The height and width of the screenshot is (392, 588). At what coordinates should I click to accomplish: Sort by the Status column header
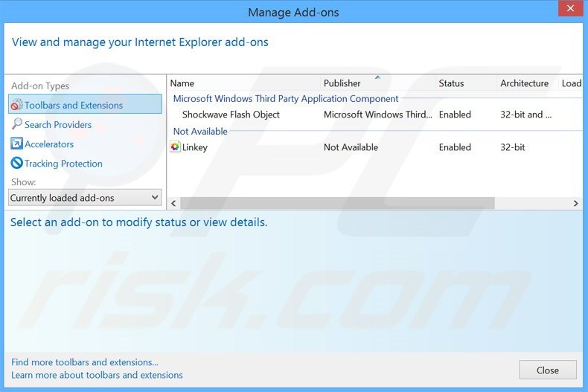point(451,83)
